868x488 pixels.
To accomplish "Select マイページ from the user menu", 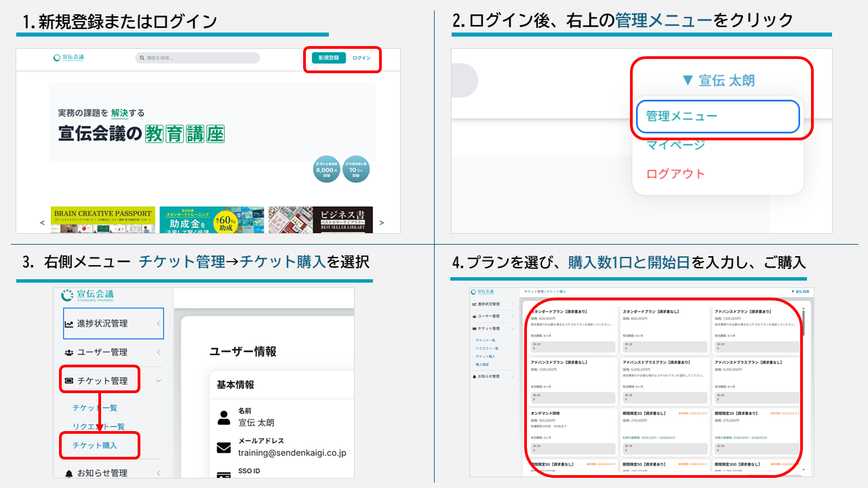I will click(675, 144).
